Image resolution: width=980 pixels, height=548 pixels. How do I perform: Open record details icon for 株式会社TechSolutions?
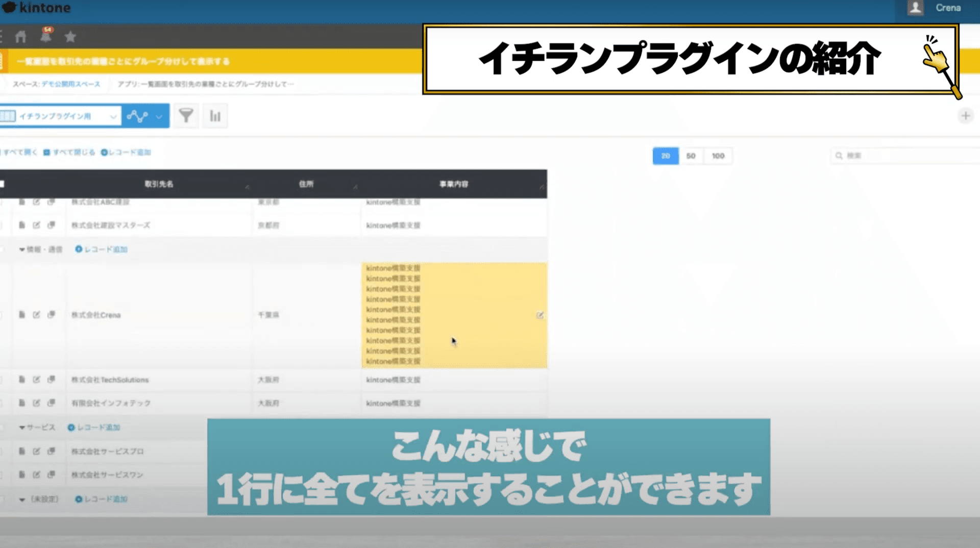[22, 380]
